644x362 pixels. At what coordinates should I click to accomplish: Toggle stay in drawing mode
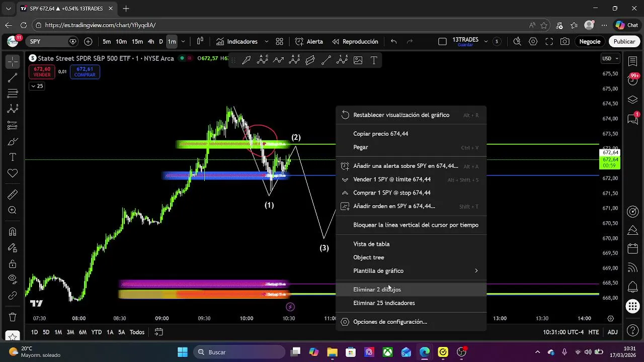13,248
